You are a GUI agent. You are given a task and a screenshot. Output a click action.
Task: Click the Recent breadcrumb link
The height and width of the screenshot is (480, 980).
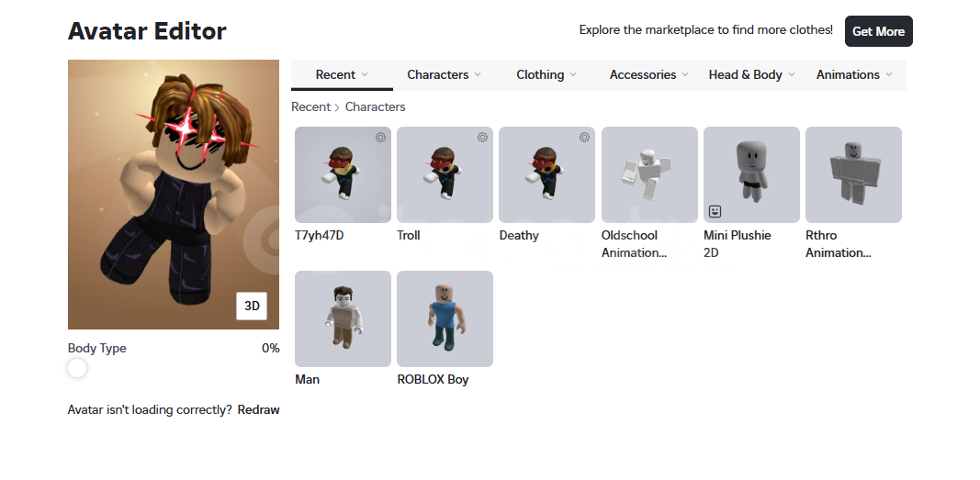(x=310, y=106)
